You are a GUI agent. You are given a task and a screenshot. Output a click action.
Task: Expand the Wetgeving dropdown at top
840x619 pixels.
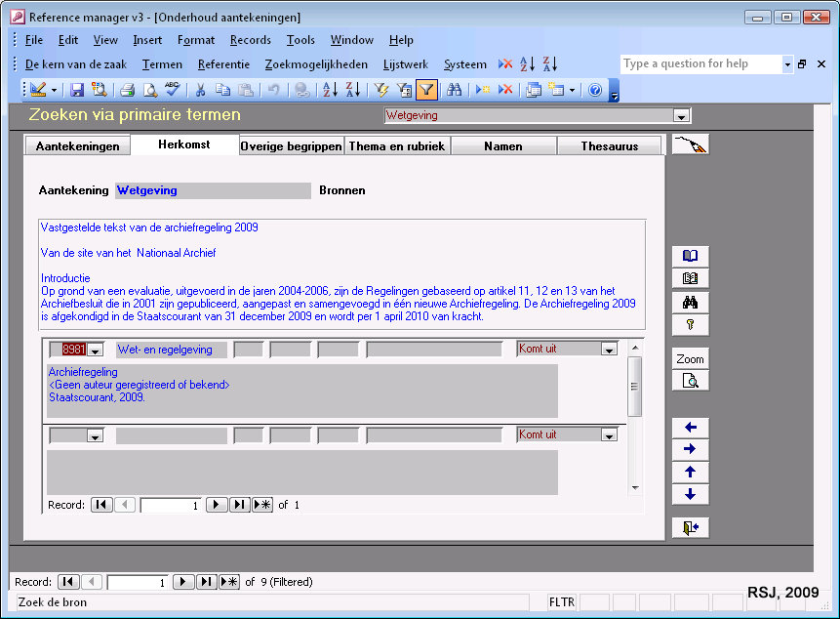(x=682, y=115)
